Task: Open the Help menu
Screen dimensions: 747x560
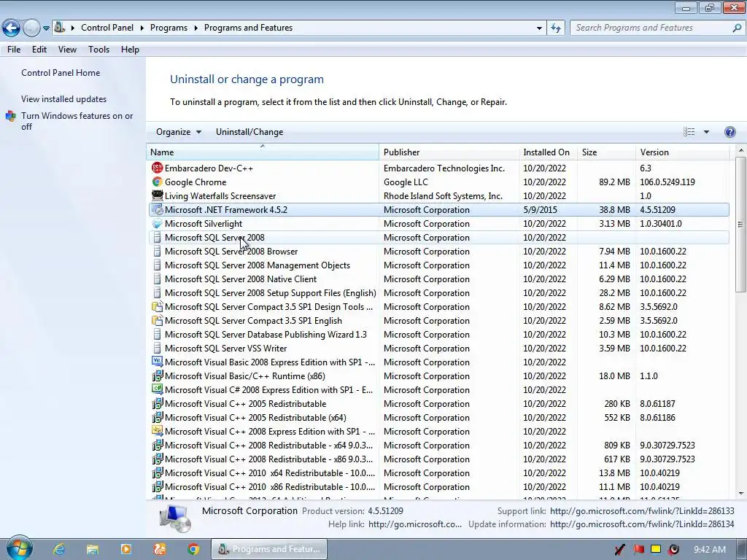Action: click(x=130, y=50)
